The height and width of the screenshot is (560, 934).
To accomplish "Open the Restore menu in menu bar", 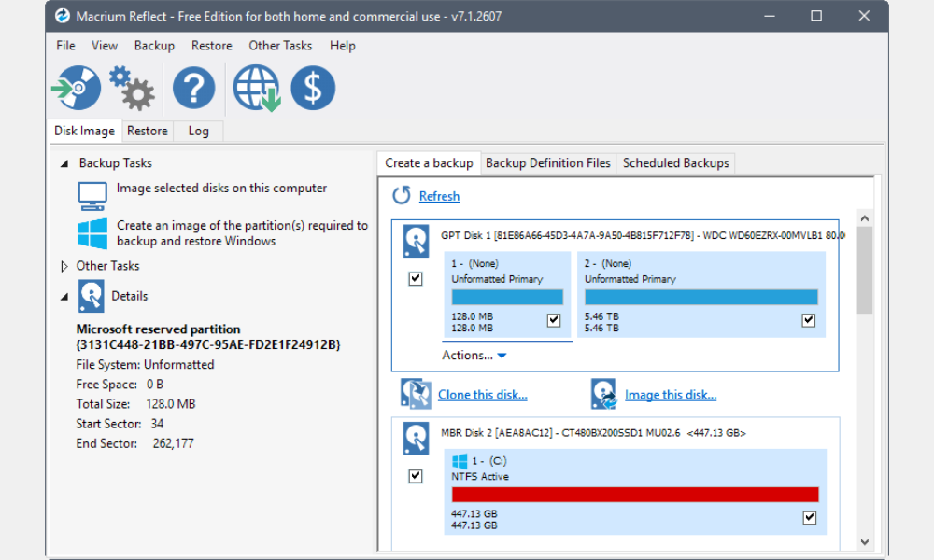I will click(211, 46).
